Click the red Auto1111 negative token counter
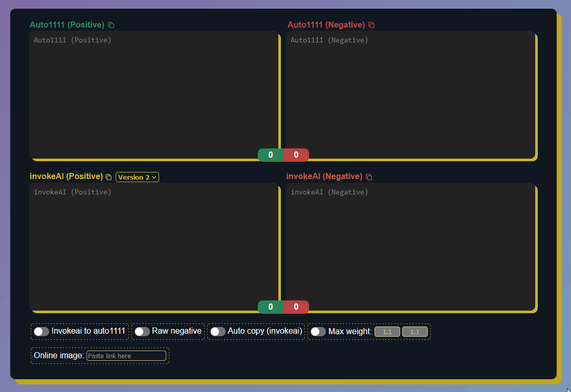 click(296, 155)
